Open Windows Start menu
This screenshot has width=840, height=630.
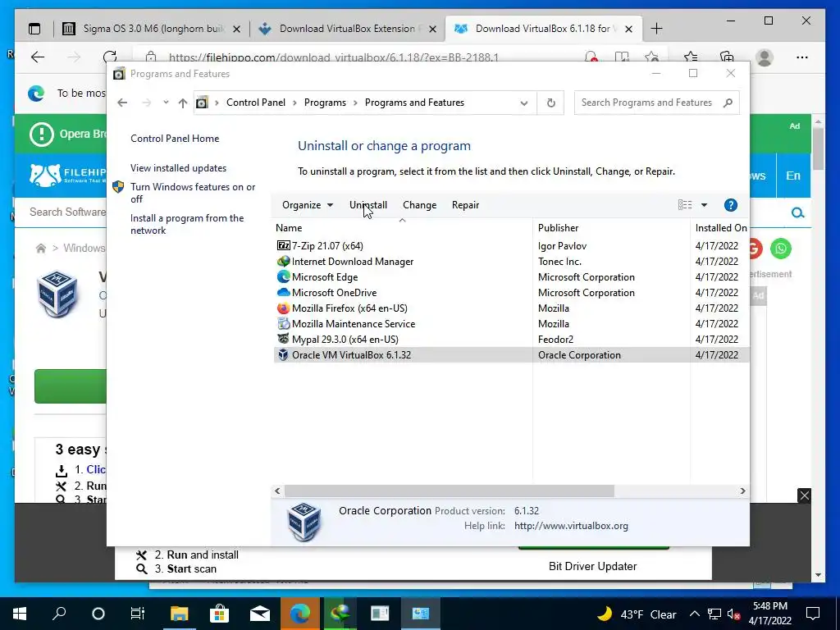coord(20,614)
